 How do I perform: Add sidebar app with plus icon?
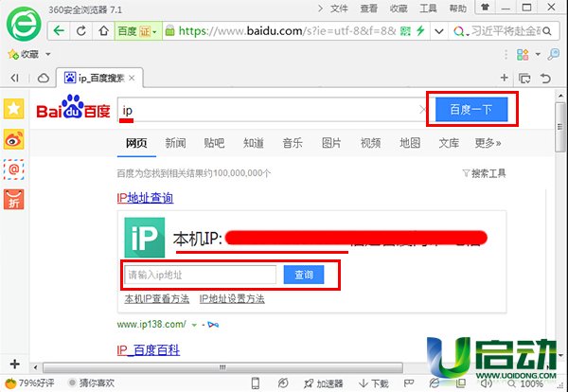point(14,364)
